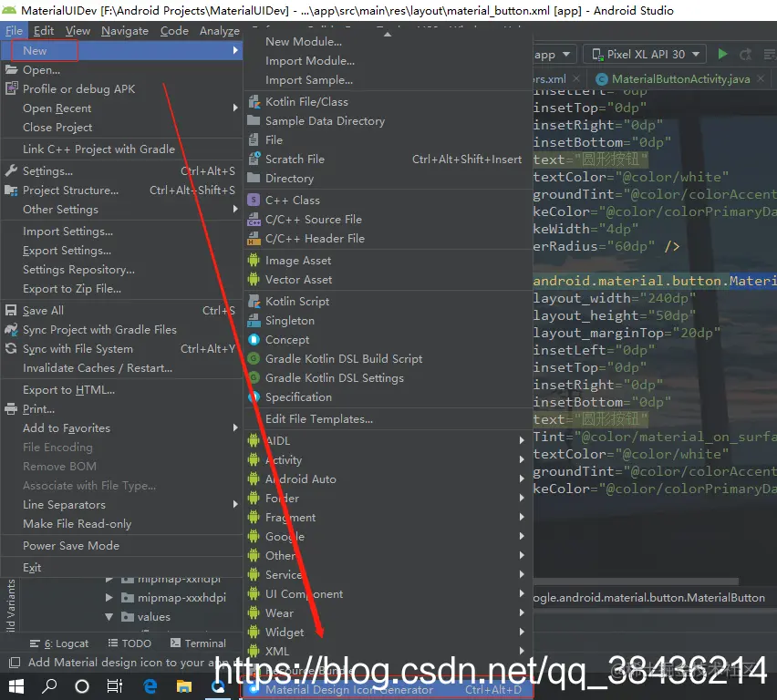Choose Exit from the File menu
777x700 pixels.
(x=121, y=568)
